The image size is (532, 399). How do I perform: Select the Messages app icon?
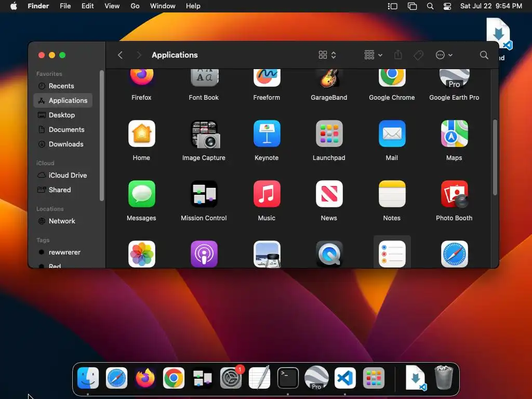(x=141, y=194)
